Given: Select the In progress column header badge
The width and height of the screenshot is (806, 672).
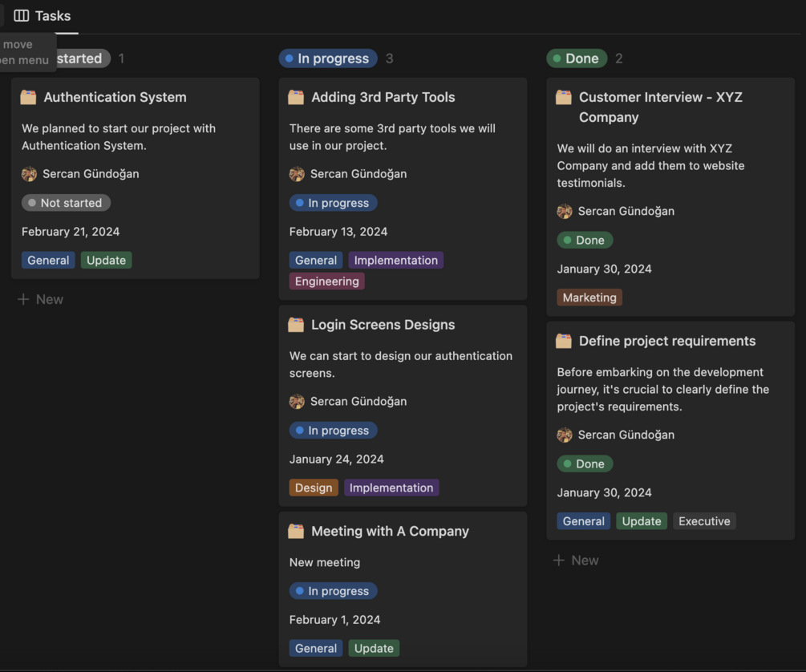Looking at the screenshot, I should click(328, 59).
